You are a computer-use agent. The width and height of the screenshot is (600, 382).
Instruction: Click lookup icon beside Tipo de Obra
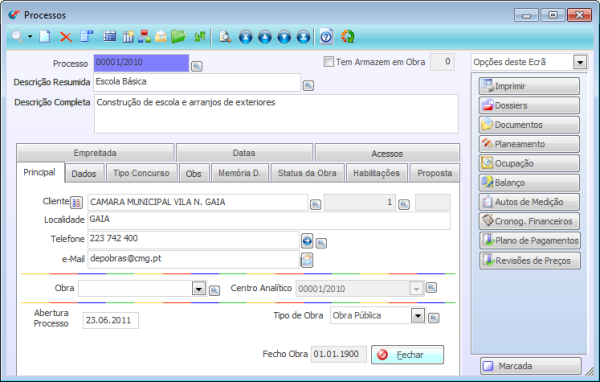click(x=434, y=318)
